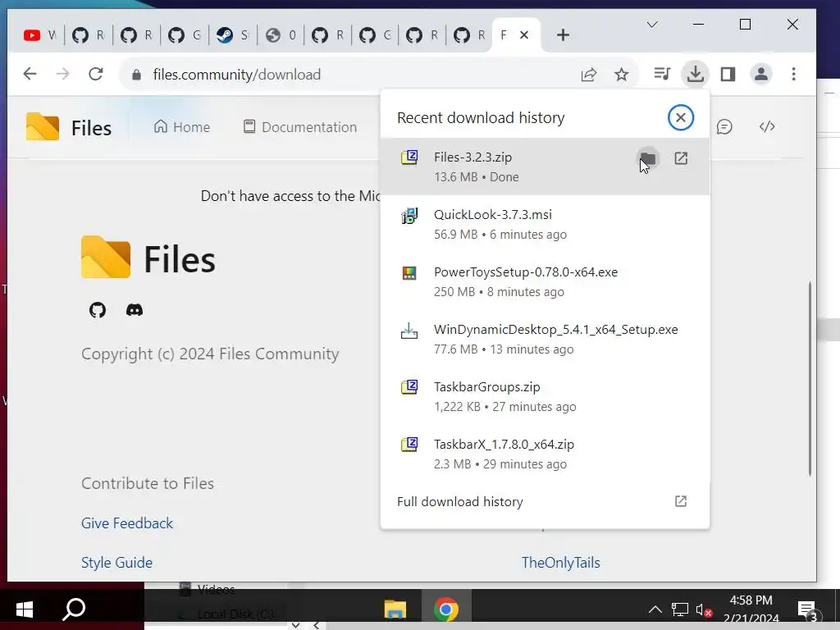This screenshot has width=840, height=630.
Task: Select WinDynamicDesktop_5.4.1_x64_Setup.exe download entry
Action: pos(545,339)
